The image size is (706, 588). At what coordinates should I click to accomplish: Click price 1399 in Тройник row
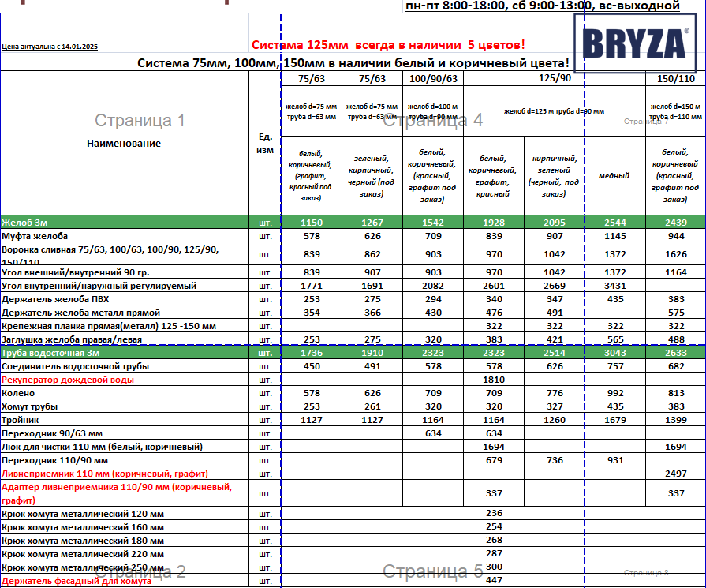click(676, 420)
